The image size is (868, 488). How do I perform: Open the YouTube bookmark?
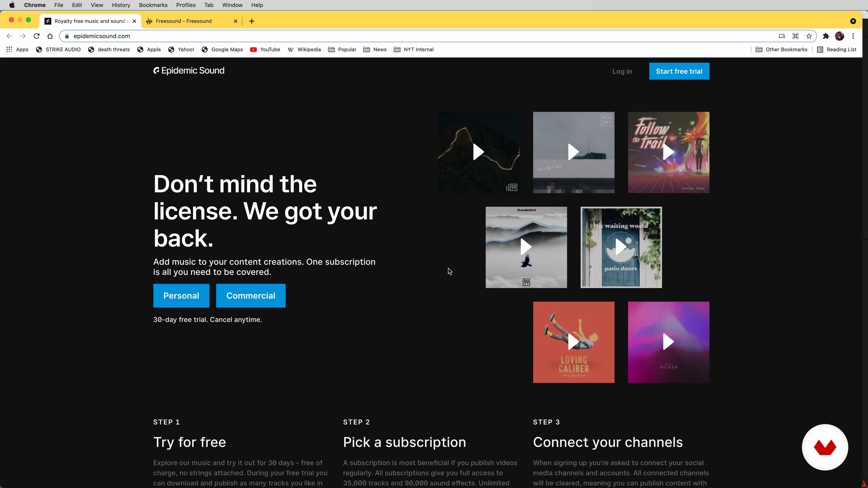[265, 49]
